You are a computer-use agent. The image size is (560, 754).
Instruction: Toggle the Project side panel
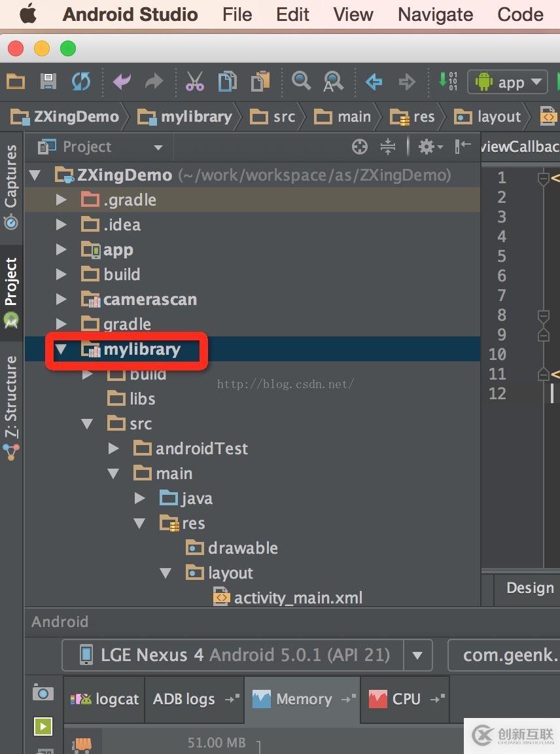[x=11, y=293]
